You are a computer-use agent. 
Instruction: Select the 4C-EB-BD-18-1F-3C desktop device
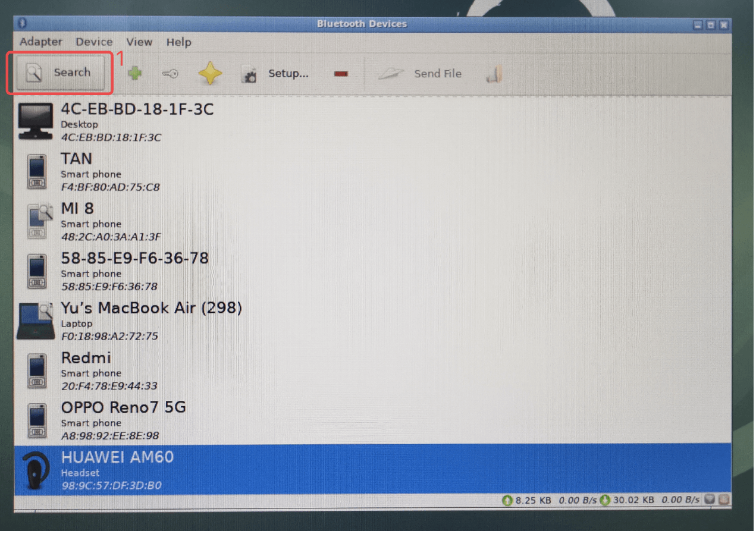point(137,121)
